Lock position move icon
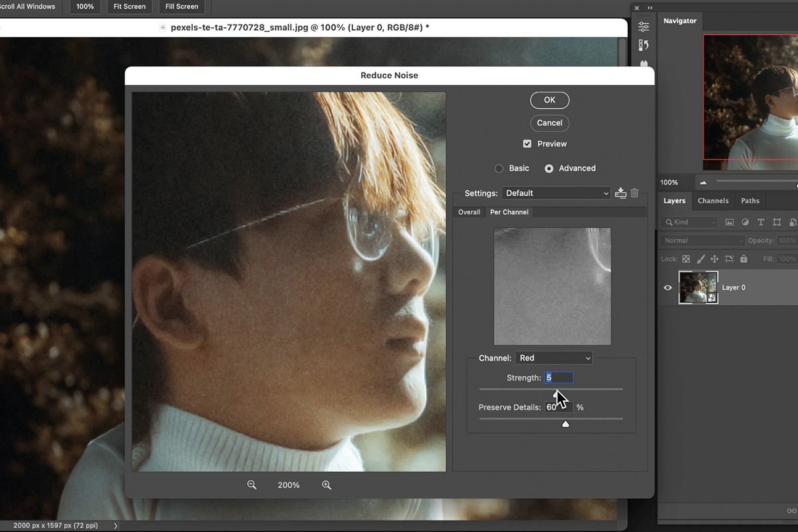Image resolution: width=798 pixels, height=532 pixels. coord(714,259)
